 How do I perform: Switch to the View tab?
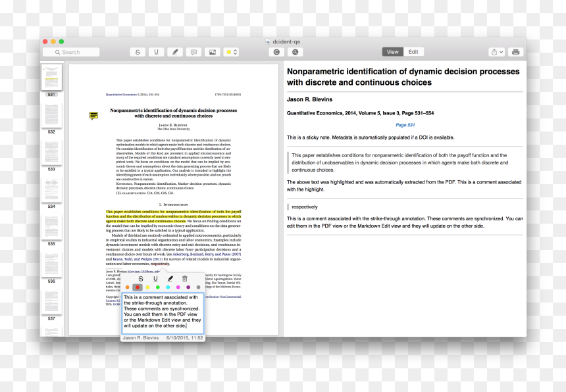393,52
